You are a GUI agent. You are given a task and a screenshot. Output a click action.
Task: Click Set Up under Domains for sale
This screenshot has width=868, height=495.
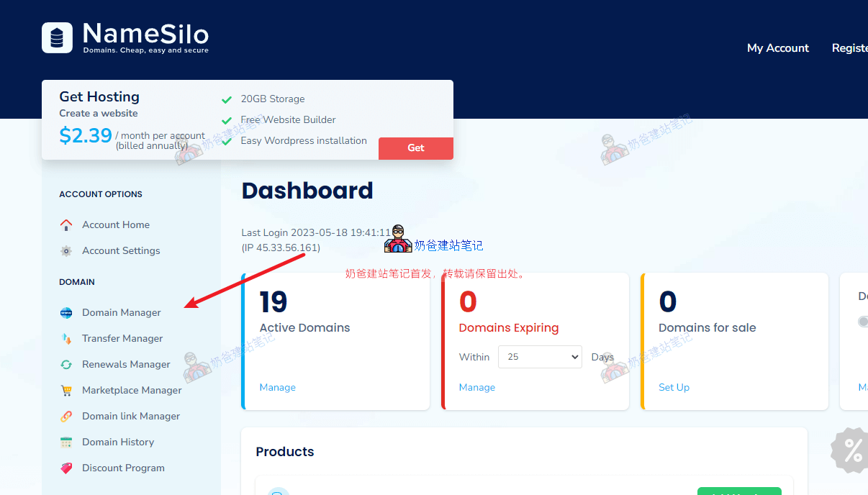[674, 388]
